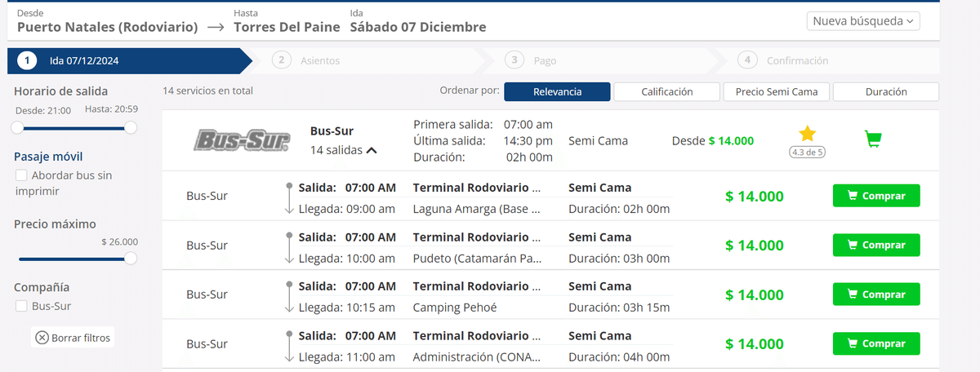
Task: Check the Bus-Sur company filter
Action: tap(21, 306)
